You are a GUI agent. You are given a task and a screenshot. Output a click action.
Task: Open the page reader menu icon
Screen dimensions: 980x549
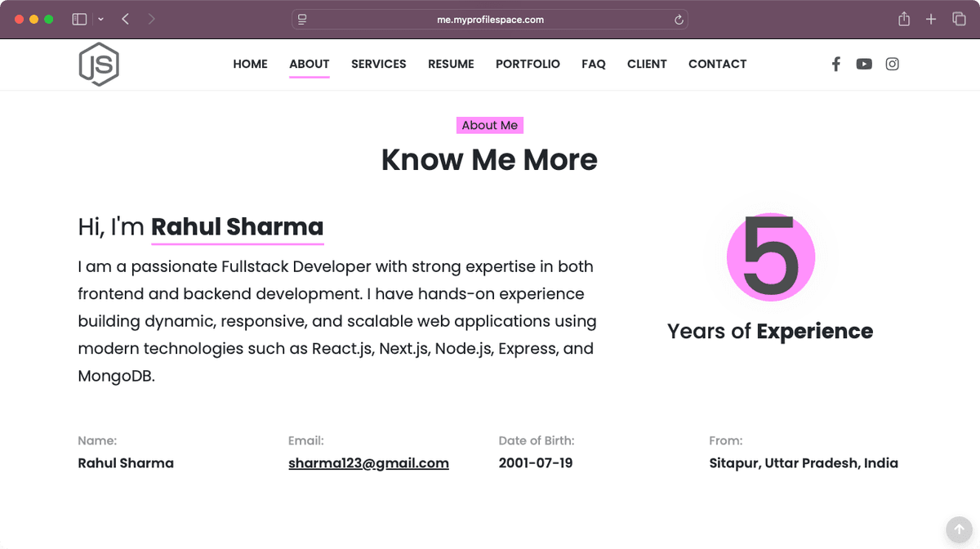tap(302, 20)
